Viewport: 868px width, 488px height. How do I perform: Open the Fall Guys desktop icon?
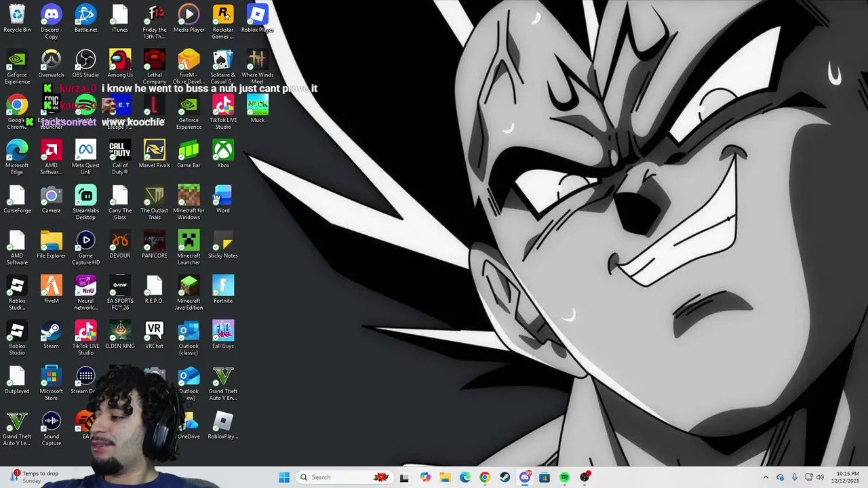pyautogui.click(x=223, y=335)
